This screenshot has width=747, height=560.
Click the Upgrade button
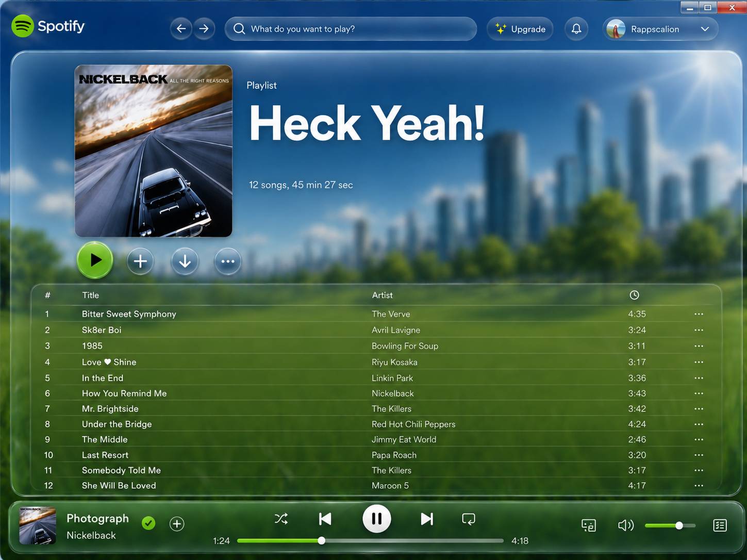coord(520,29)
